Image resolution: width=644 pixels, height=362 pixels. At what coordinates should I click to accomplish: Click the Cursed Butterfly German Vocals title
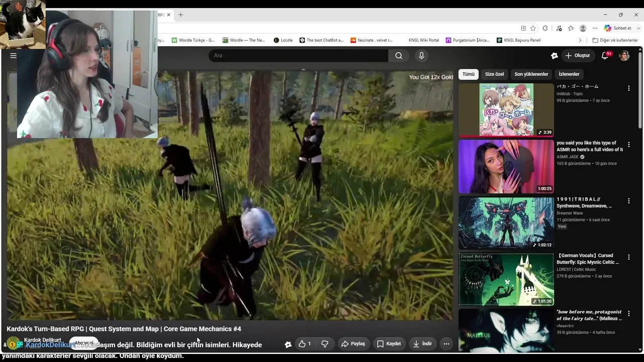(588, 258)
